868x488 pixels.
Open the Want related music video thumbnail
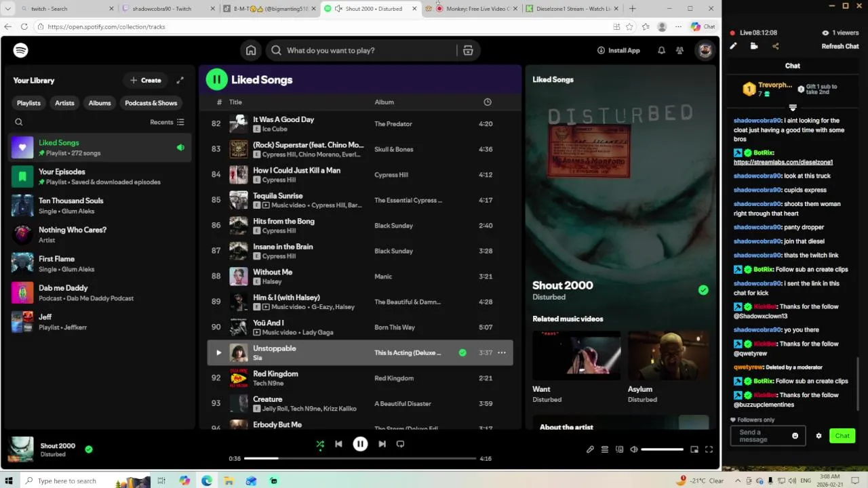[x=576, y=354]
